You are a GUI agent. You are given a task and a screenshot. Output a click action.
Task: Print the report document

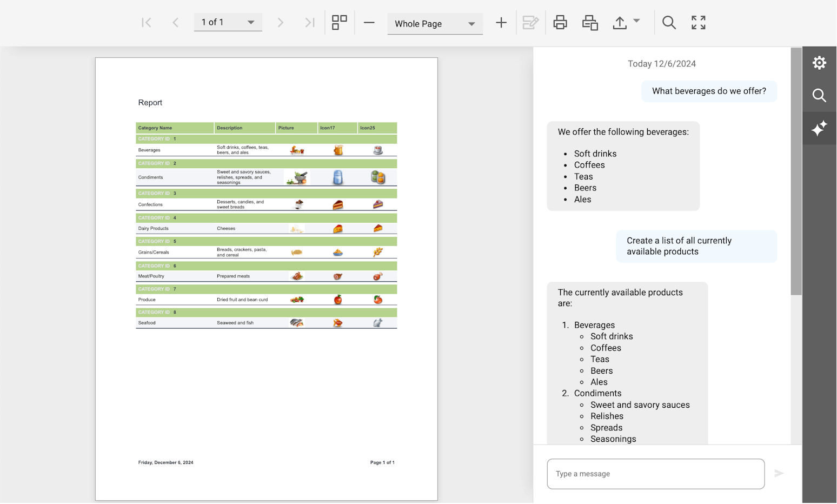click(560, 22)
